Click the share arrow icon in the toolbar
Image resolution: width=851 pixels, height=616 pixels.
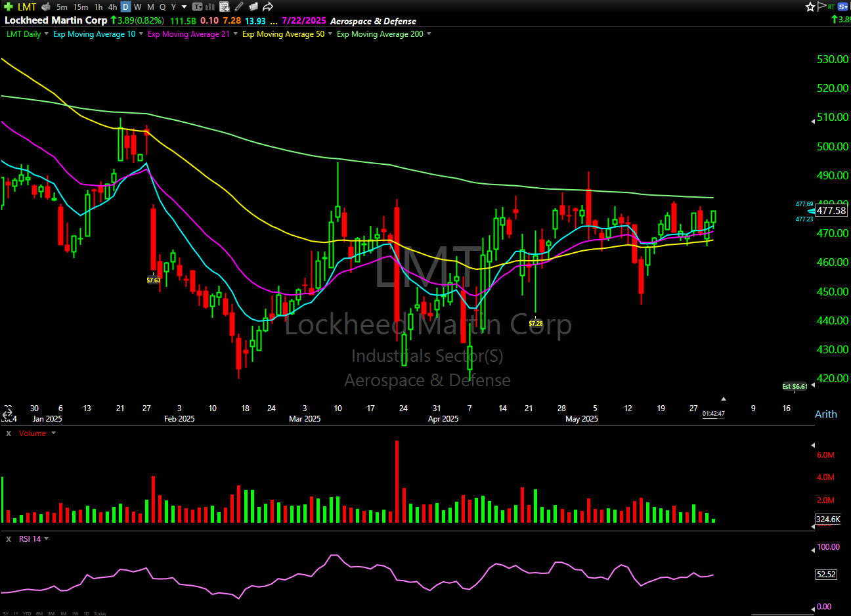point(268,7)
